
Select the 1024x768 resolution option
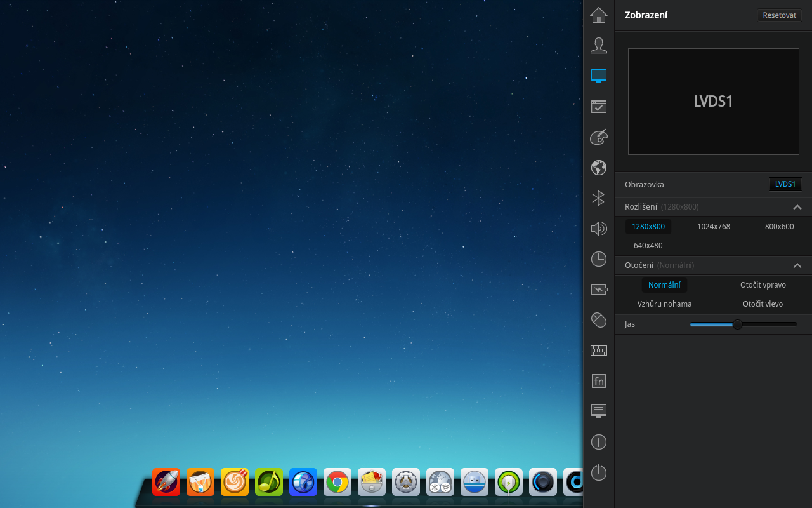[x=713, y=227]
